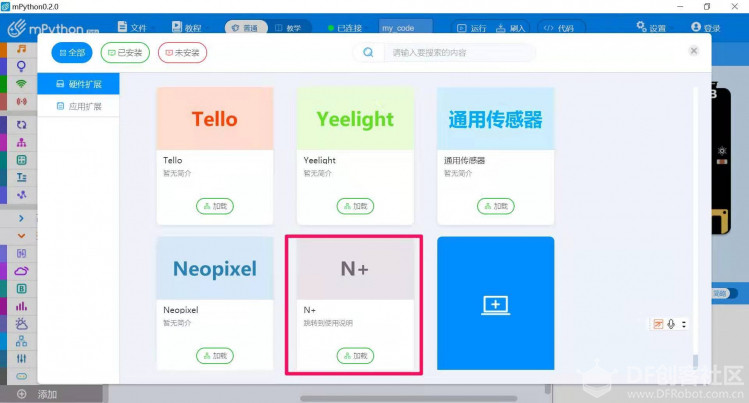
Task: Open the loop arrows category
Action: (21, 125)
